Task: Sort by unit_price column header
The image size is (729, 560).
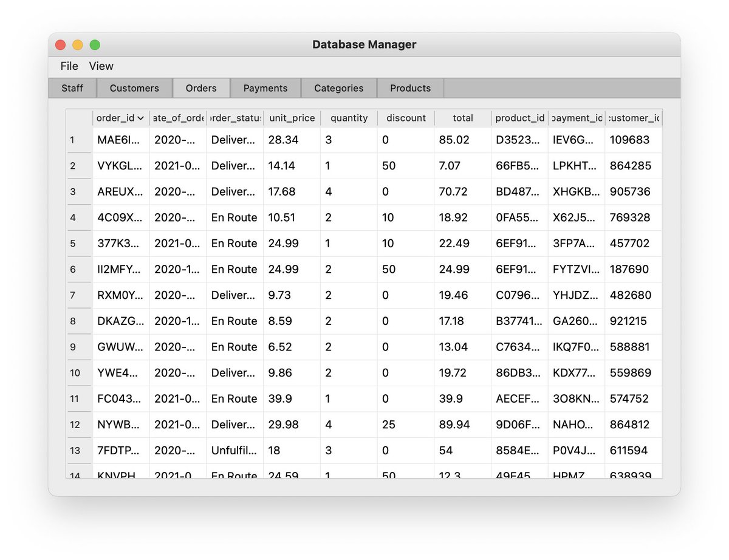Action: tap(292, 118)
